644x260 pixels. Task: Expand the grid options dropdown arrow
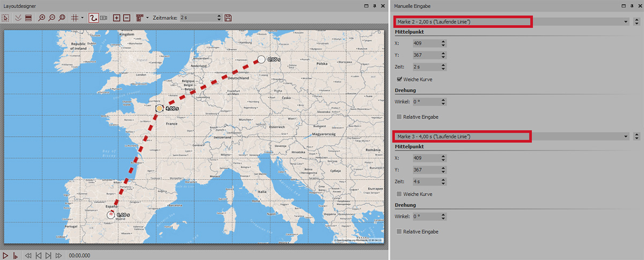(x=82, y=18)
